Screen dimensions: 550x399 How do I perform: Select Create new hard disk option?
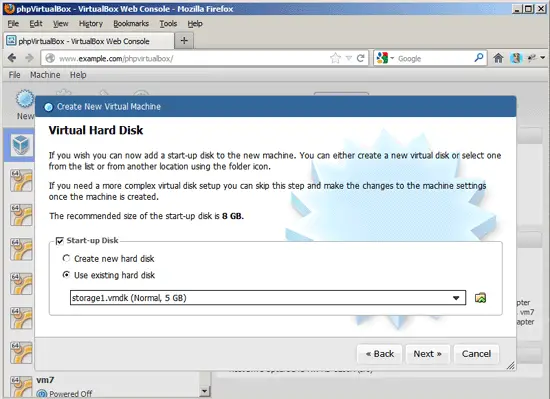[66, 258]
